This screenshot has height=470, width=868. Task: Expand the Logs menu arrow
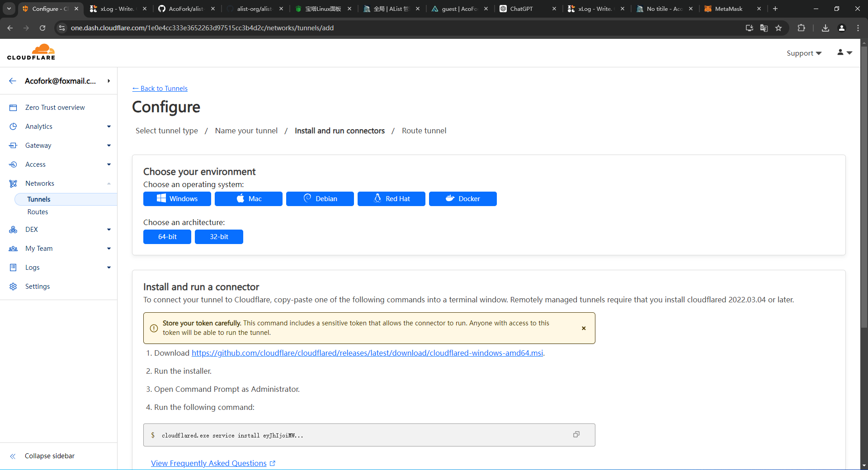tap(109, 268)
